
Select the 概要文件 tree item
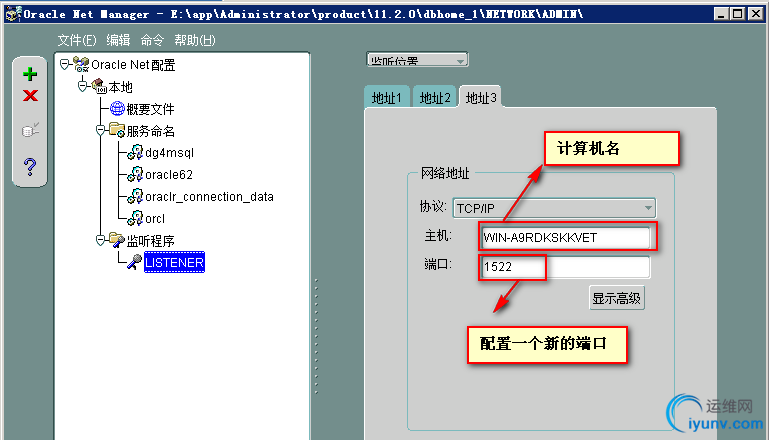(x=151, y=109)
